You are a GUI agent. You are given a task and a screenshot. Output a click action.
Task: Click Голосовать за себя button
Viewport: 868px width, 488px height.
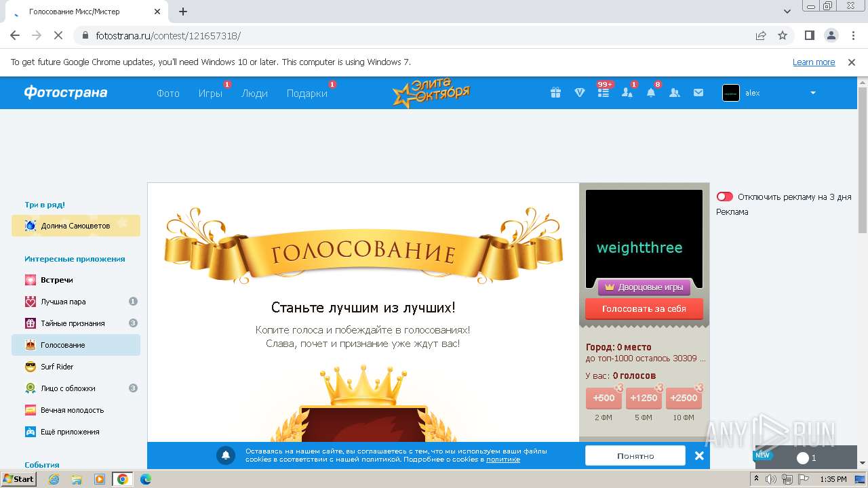tap(644, 308)
